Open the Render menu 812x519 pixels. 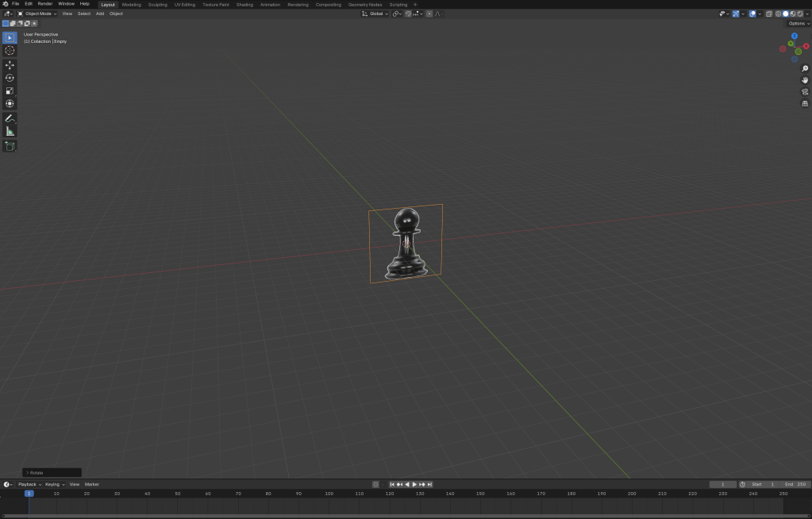pyautogui.click(x=44, y=4)
